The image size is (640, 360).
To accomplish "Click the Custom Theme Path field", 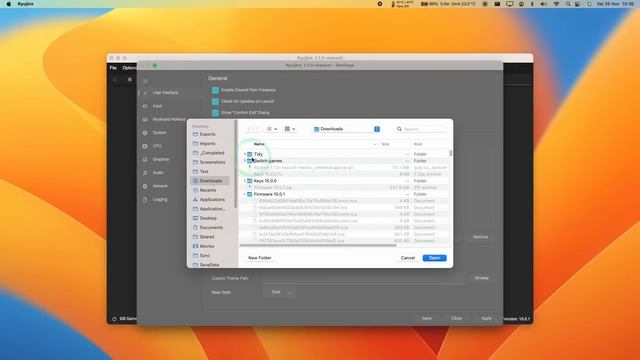I will [x=363, y=278].
